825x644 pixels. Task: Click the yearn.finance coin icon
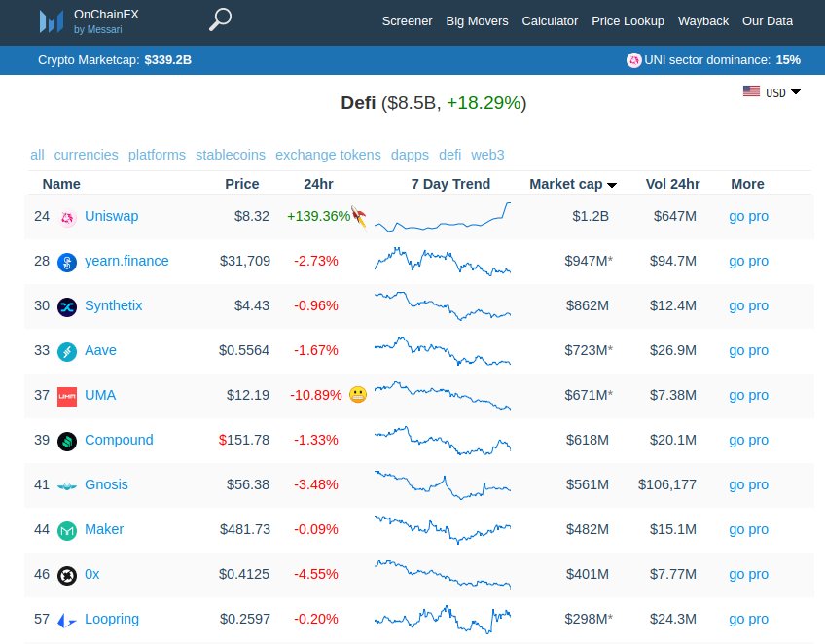[67, 262]
